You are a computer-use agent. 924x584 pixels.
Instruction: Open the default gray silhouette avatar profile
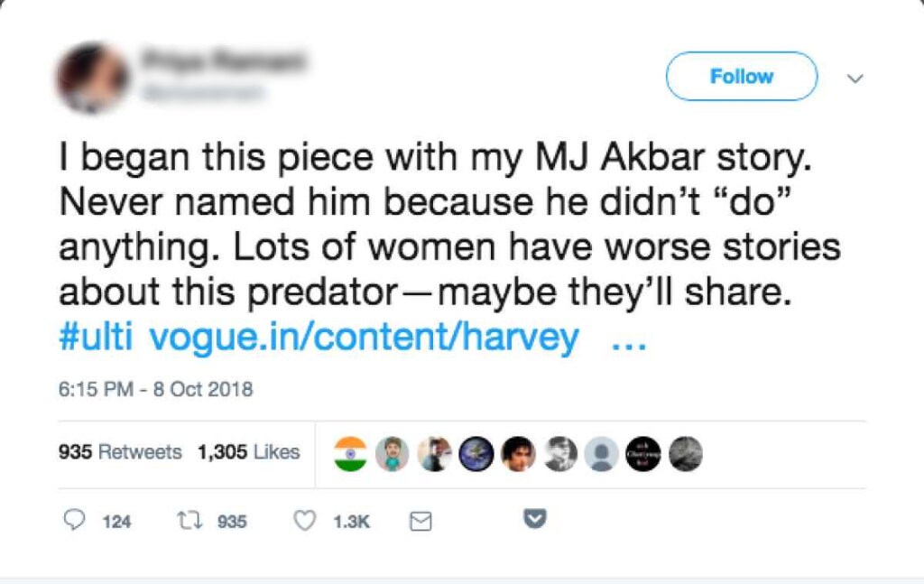(x=601, y=453)
